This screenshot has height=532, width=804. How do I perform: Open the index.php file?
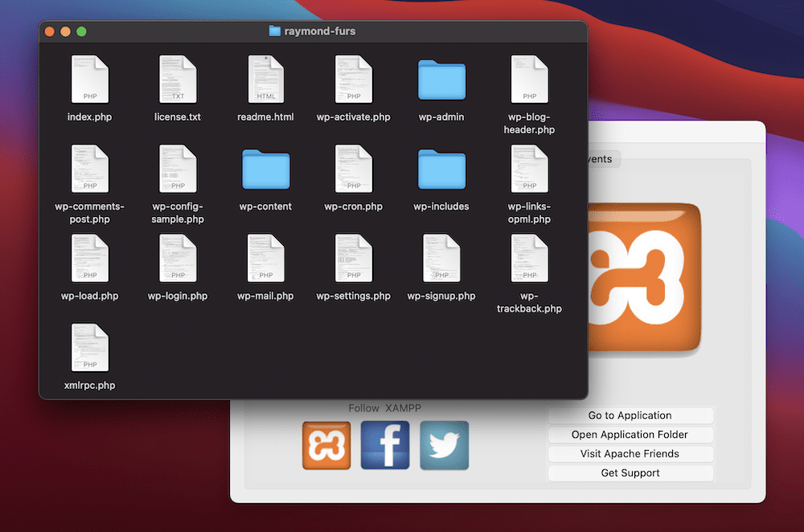point(89,80)
